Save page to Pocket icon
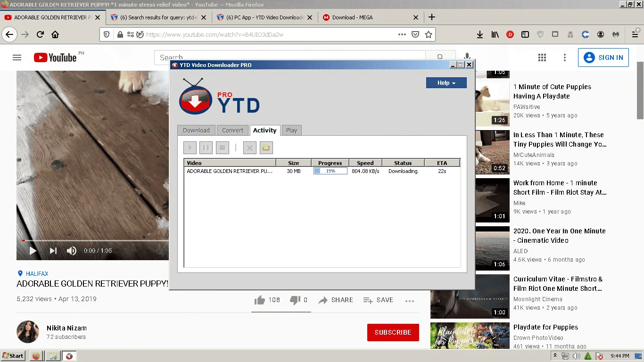644x362 pixels. [x=415, y=34]
